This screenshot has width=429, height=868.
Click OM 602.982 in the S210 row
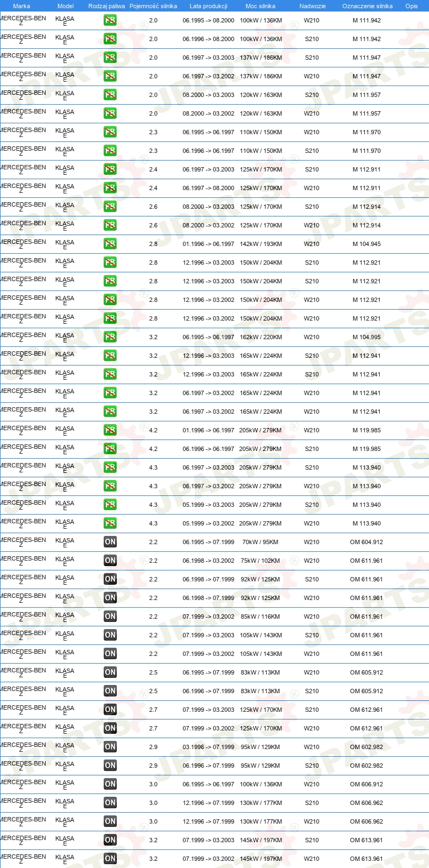point(366,766)
